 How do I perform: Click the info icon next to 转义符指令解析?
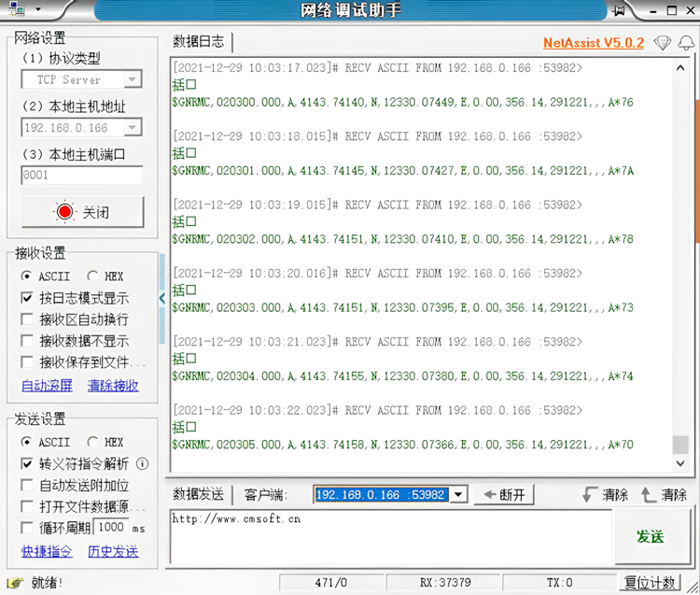143,463
